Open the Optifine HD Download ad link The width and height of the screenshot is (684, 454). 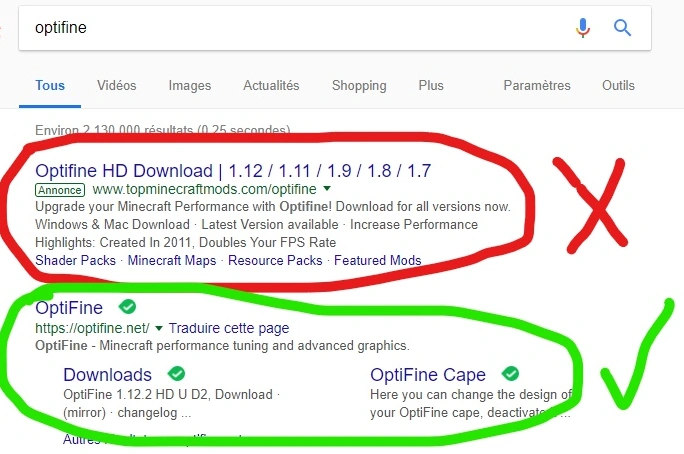233,170
